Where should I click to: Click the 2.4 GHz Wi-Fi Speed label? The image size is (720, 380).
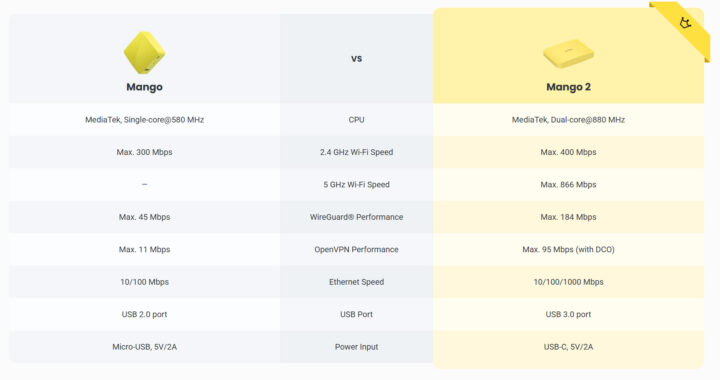tap(356, 152)
